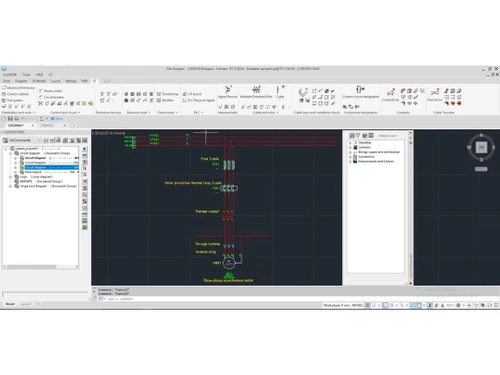Select the REPORTS document group
Screen dimensions: 500x375
[x=41, y=181]
